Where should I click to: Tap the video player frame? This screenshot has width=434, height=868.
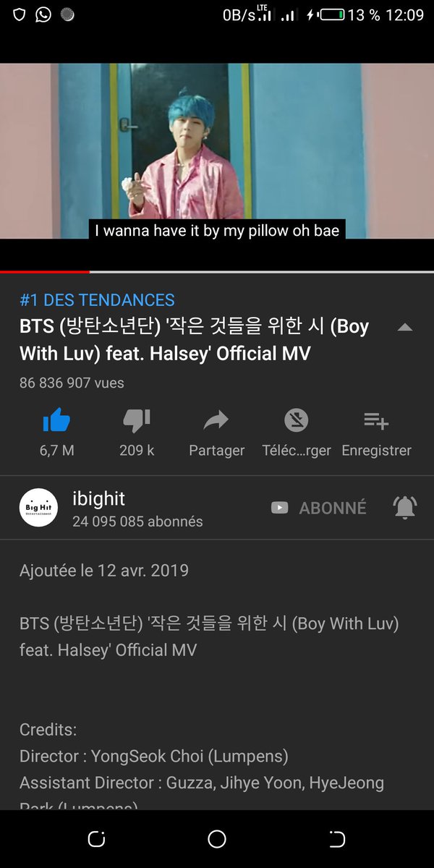217,150
